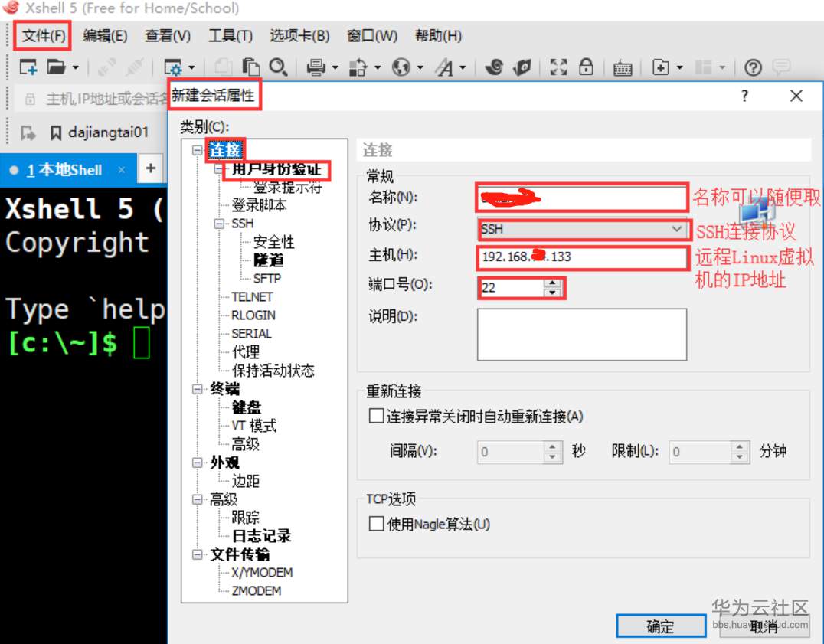The width and height of the screenshot is (824, 644).
Task: Open the dropdown arrow beside the Font icon
Action: coord(463,67)
